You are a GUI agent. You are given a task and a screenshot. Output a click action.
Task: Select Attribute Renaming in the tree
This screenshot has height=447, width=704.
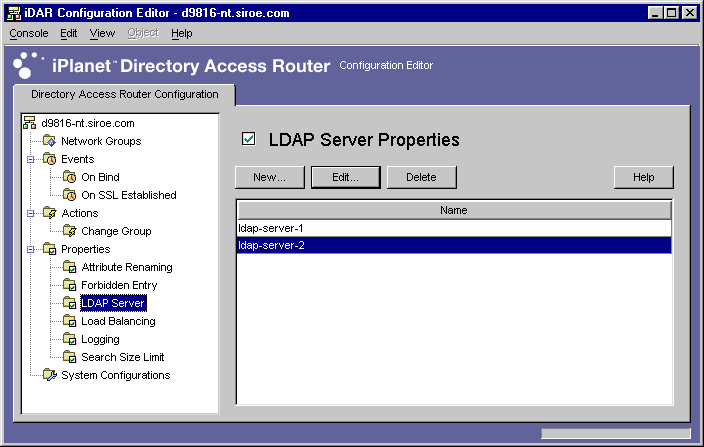tap(127, 267)
